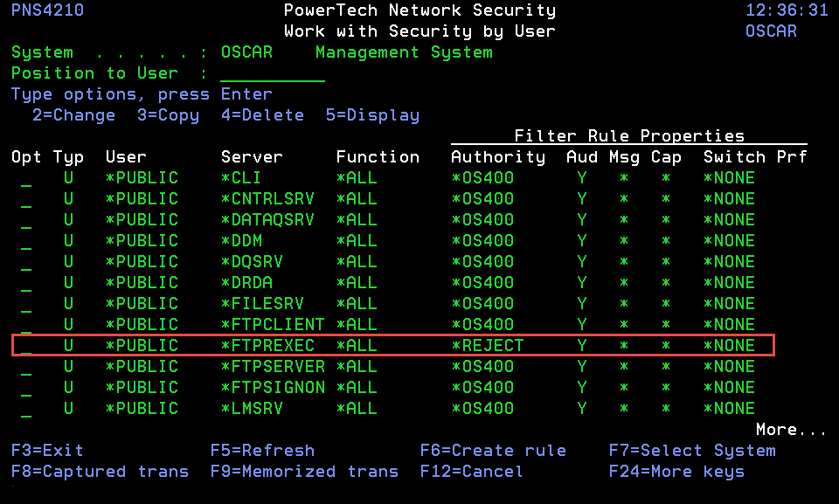
Task: Click the More... indicator below the list
Action: tap(791, 430)
